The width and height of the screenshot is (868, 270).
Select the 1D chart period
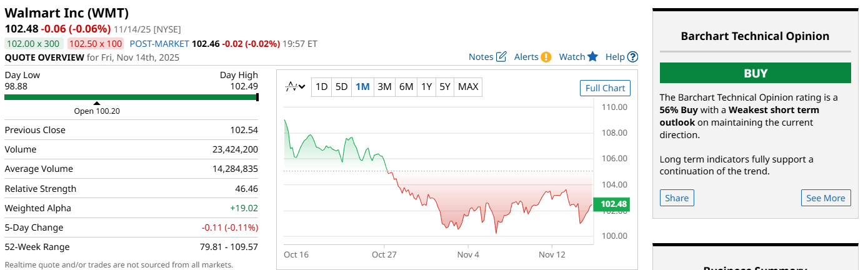(x=321, y=87)
